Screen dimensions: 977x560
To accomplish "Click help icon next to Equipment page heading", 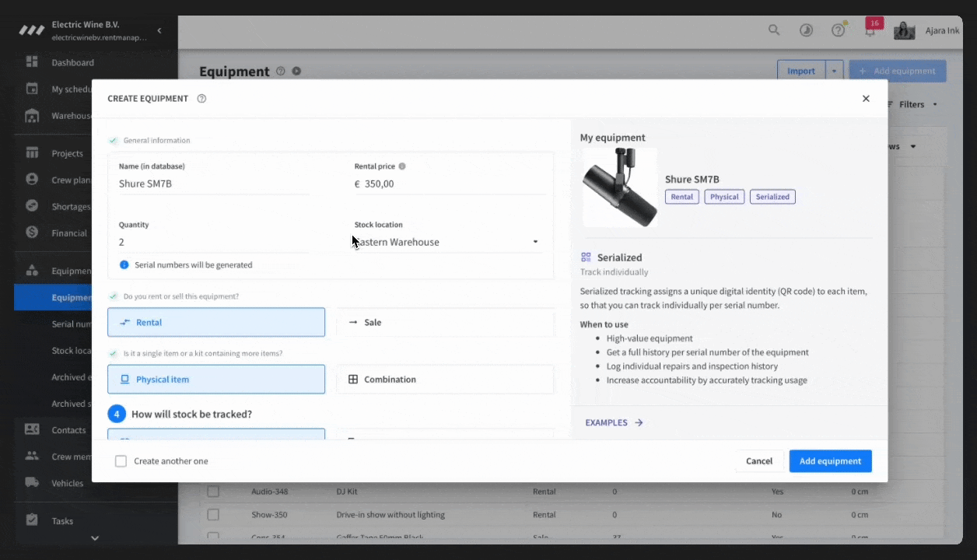I will pos(281,71).
